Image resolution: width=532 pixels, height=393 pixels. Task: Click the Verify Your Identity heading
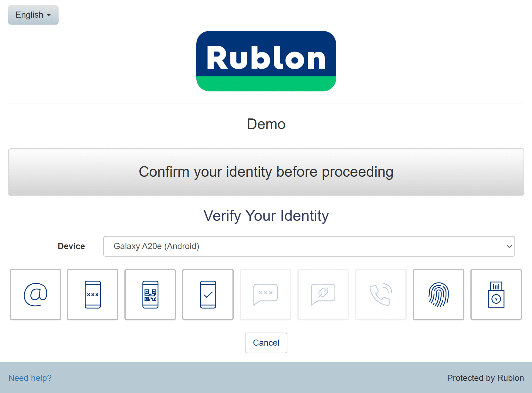coord(266,216)
